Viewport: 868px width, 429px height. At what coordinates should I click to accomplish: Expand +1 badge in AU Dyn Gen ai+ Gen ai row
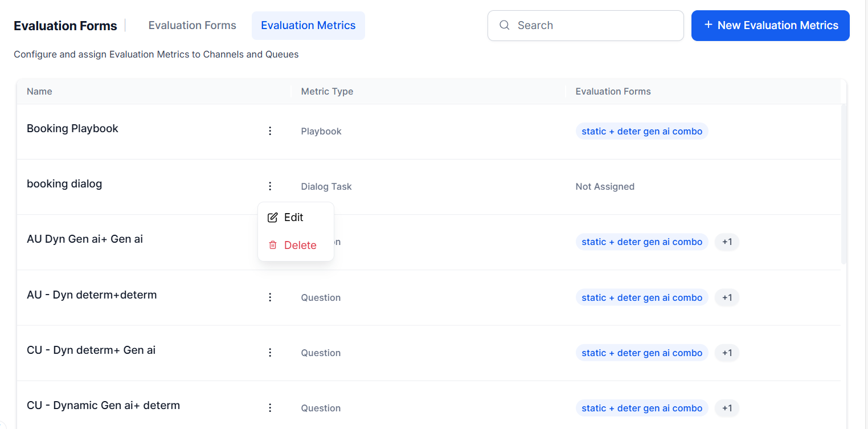[727, 242]
